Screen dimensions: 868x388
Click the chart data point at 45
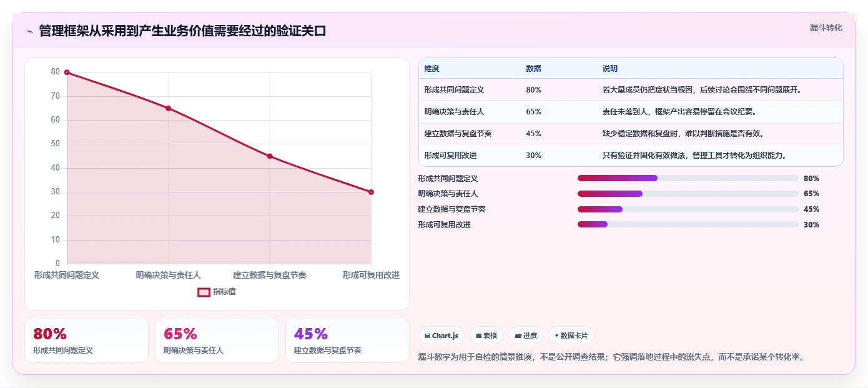pos(270,156)
